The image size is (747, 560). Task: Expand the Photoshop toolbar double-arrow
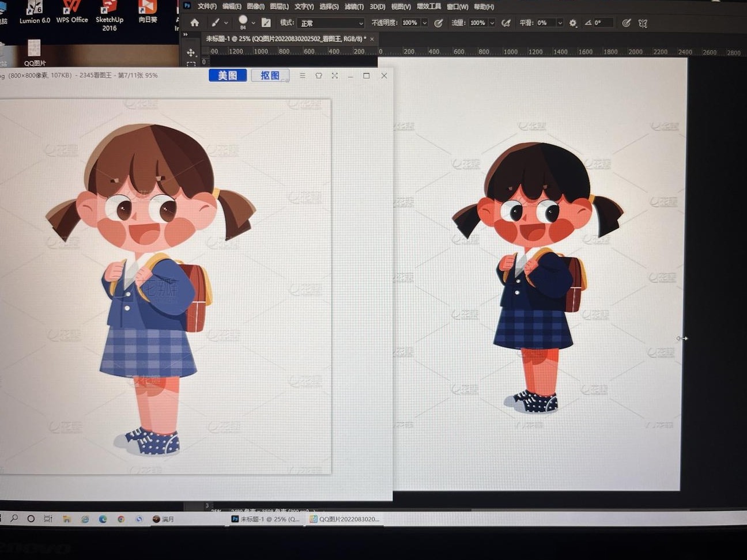click(x=186, y=35)
